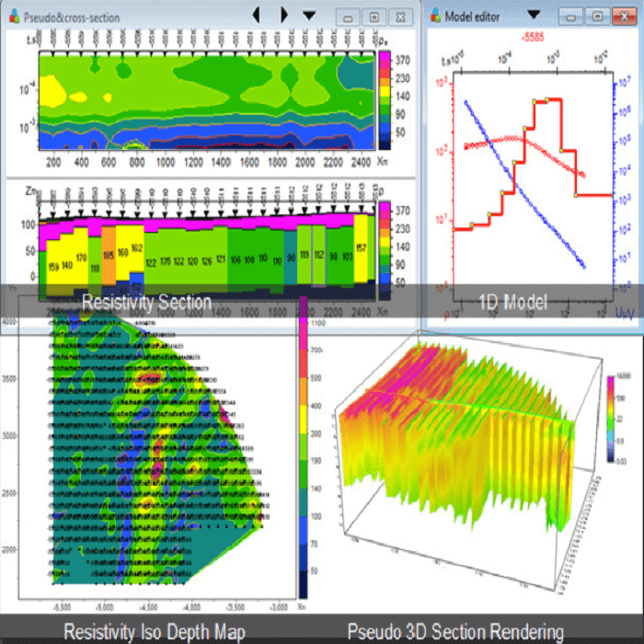
Task: Minimize the Pseudo&cross-section window
Action: tap(347, 16)
